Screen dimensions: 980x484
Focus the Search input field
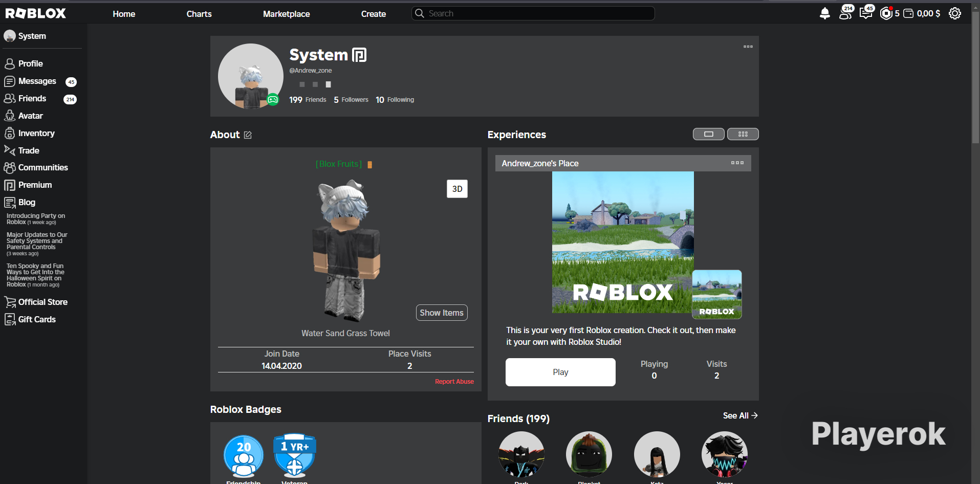coord(533,13)
